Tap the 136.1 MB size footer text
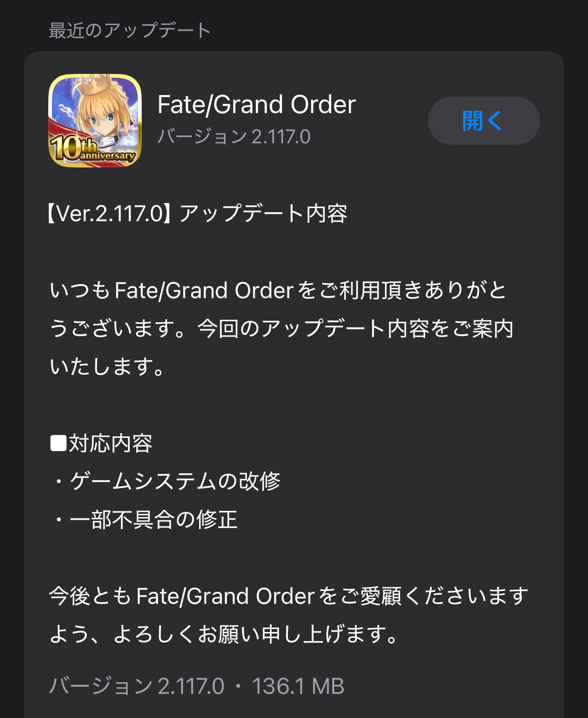This screenshot has width=588, height=718. [298, 686]
